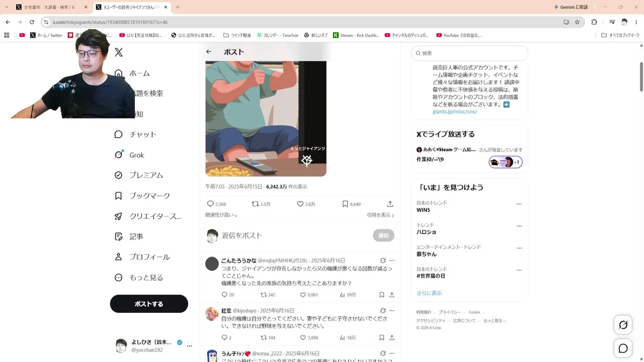Share 紅菜's comment
This screenshot has width=644, height=362.
click(x=392, y=337)
